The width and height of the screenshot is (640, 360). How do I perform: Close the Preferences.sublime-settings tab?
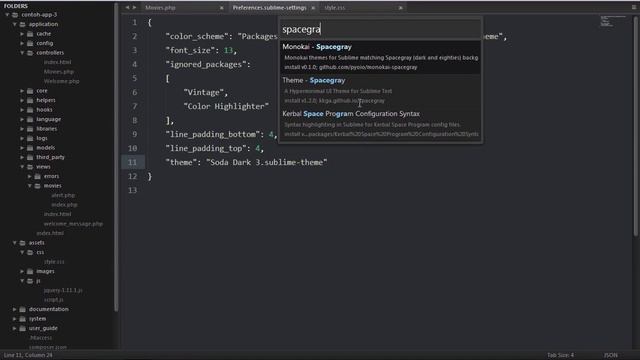click(313, 8)
